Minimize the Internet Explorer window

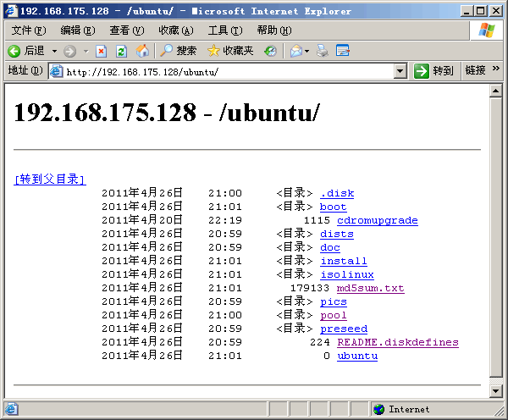tap(467, 11)
